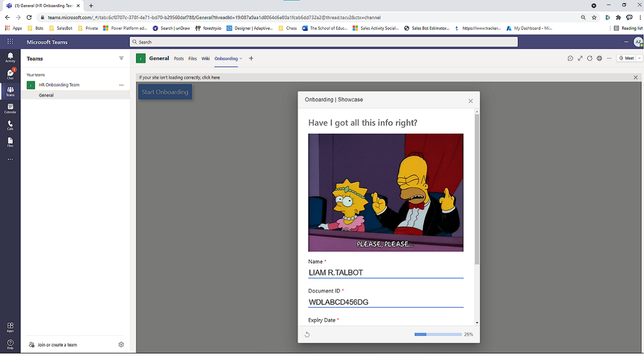This screenshot has height=362, width=644.
Task: Open Files in the left rail
Action: tap(10, 142)
